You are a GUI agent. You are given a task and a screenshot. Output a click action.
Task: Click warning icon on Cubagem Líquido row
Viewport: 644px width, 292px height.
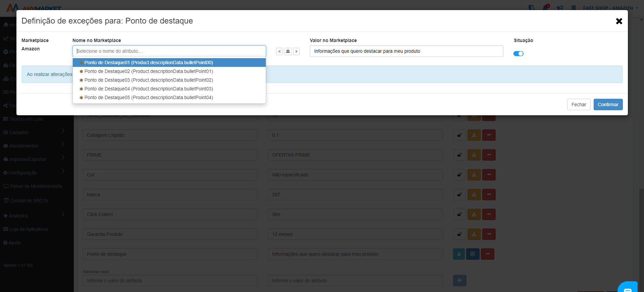click(474, 135)
